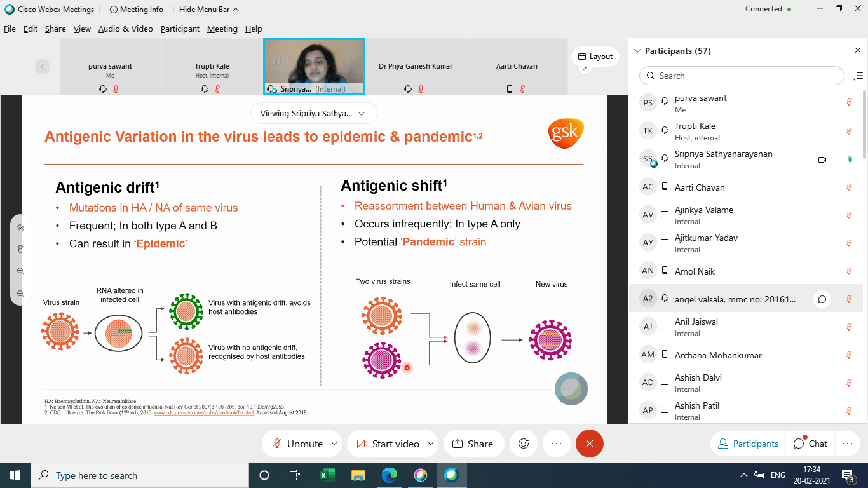Open the Audio & Video menu
The image size is (868, 488).
pos(125,29)
